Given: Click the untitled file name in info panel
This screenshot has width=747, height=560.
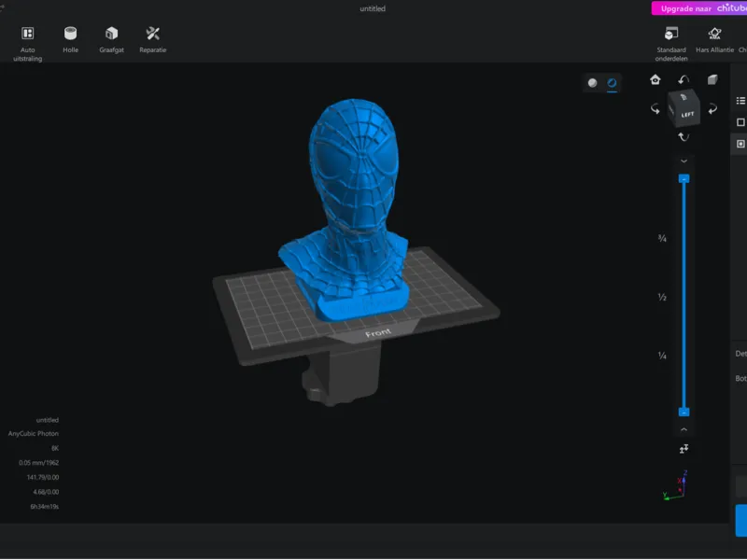Looking at the screenshot, I should point(48,420).
